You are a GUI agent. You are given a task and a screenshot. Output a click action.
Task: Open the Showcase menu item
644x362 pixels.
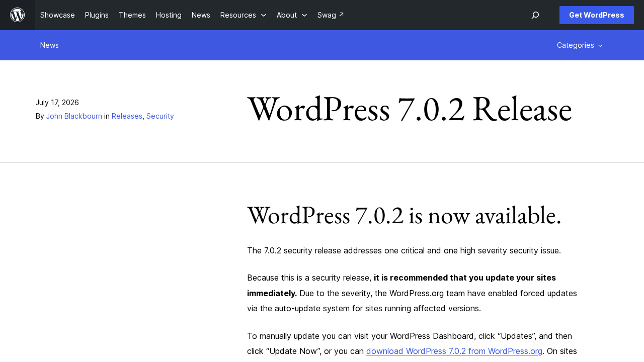tap(57, 15)
